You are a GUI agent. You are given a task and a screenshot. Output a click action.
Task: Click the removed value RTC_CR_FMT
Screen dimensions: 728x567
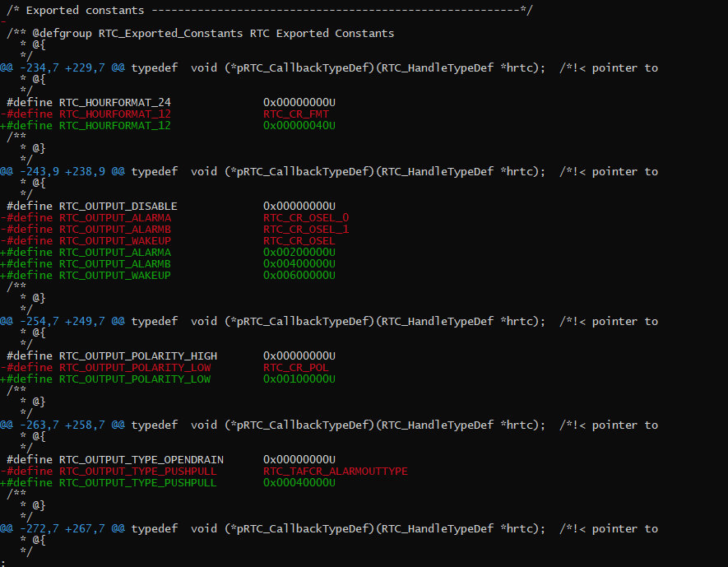pyautogui.click(x=296, y=114)
